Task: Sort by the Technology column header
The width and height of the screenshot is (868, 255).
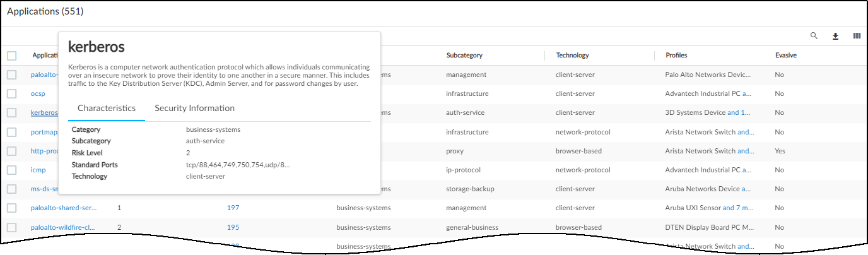Action: click(x=572, y=56)
